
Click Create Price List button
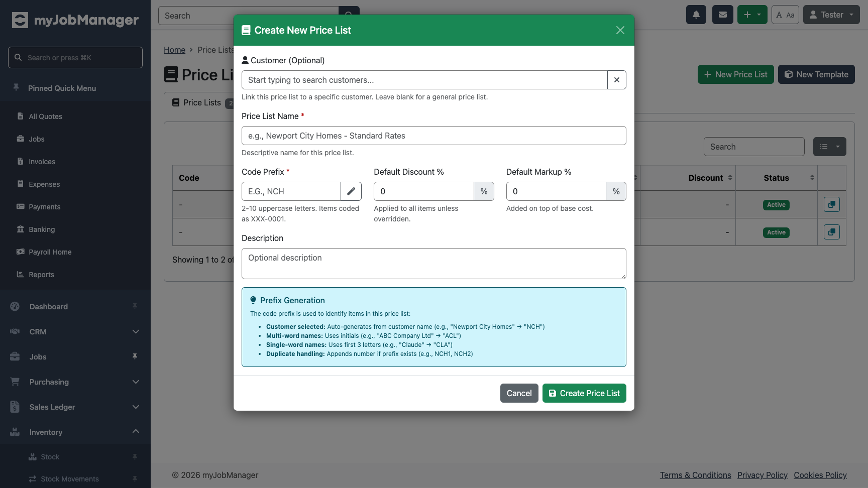click(x=584, y=393)
